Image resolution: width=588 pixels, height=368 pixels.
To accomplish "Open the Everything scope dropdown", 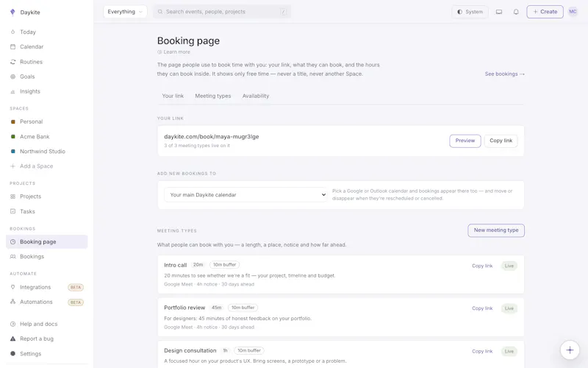I will [x=125, y=12].
